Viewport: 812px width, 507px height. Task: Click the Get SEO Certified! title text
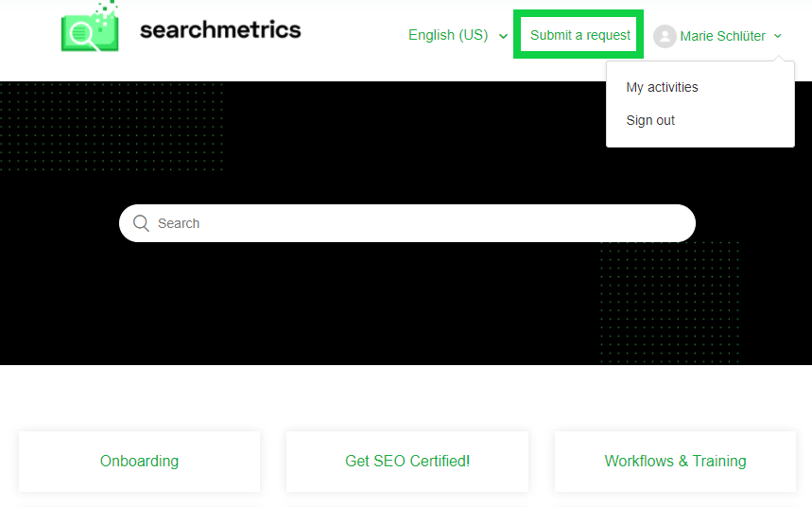point(407,461)
